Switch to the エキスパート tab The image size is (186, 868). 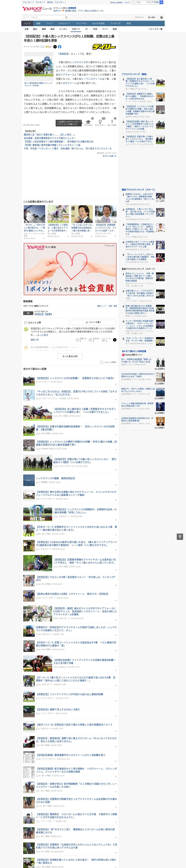(x=64, y=24)
